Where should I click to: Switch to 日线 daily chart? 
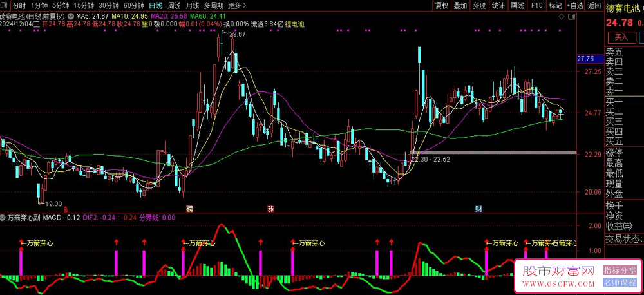pyautogui.click(x=155, y=6)
